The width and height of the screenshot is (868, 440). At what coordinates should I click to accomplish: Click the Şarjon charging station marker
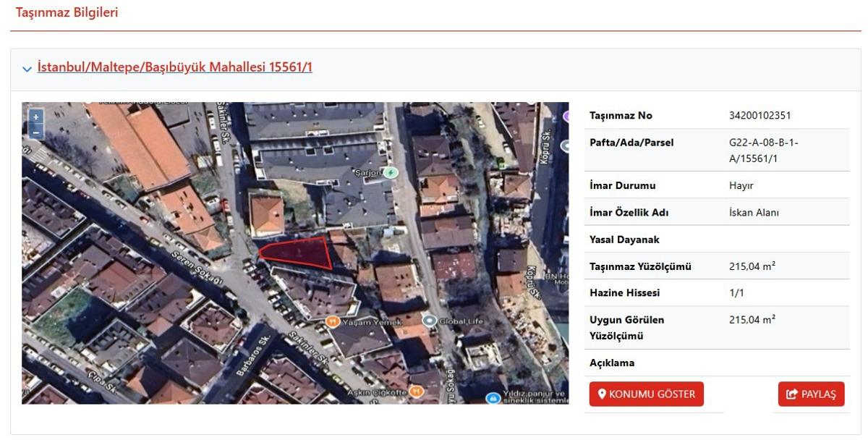[x=391, y=173]
